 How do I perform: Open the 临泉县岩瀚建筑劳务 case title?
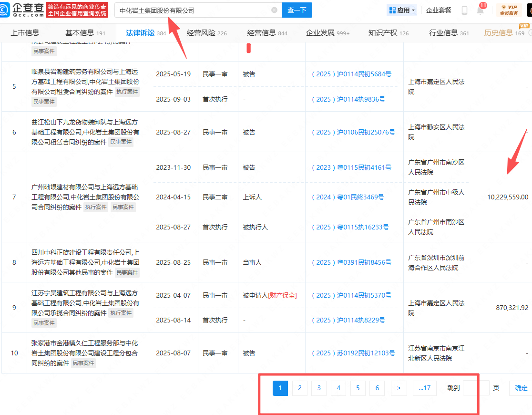coord(85,82)
